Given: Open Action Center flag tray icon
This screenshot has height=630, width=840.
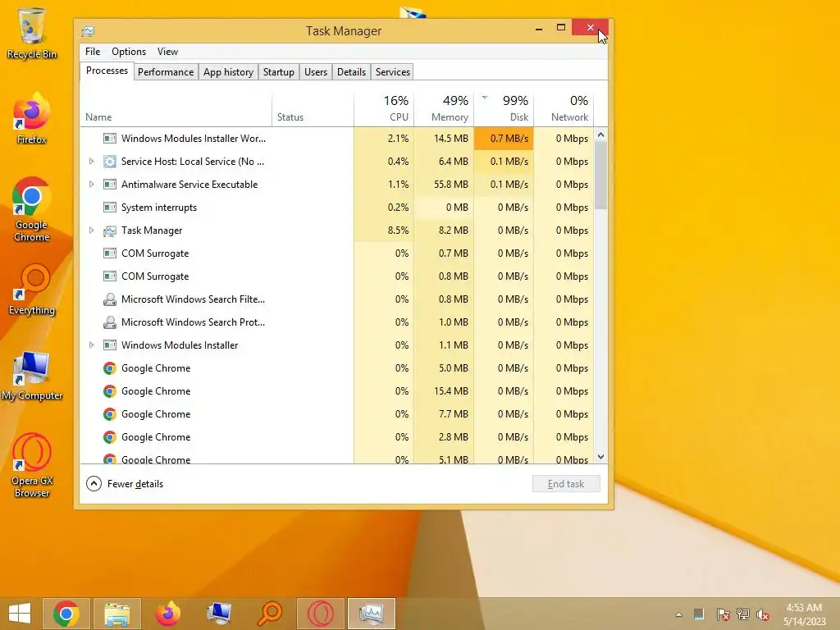Looking at the screenshot, I should [723, 614].
